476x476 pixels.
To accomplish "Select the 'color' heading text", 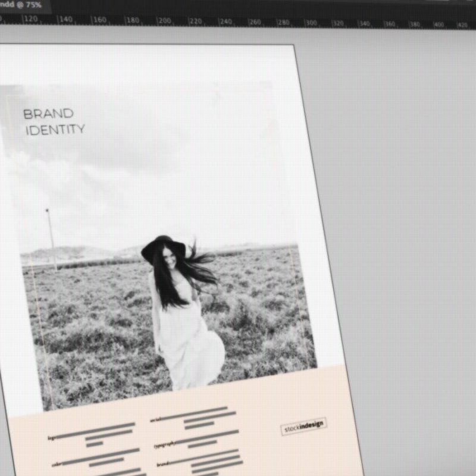I will tap(57, 464).
